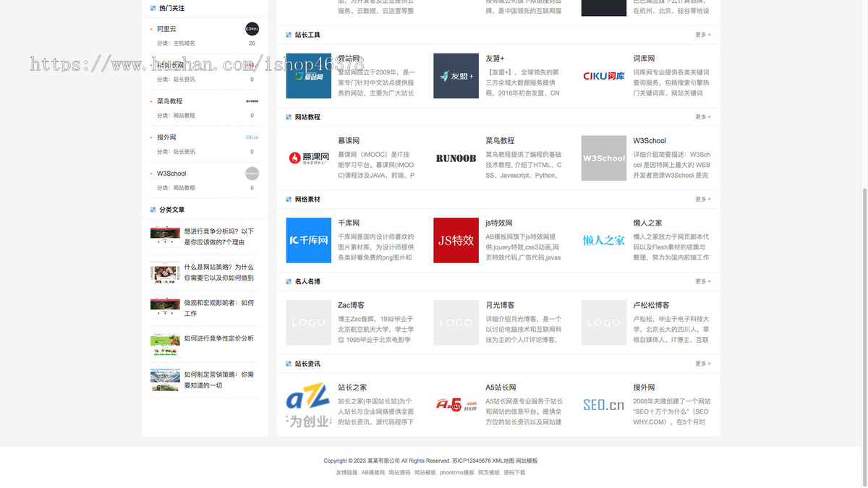Click the 阿里云 round icon in sidebar
This screenshot has width=868, height=488.
(x=252, y=29)
